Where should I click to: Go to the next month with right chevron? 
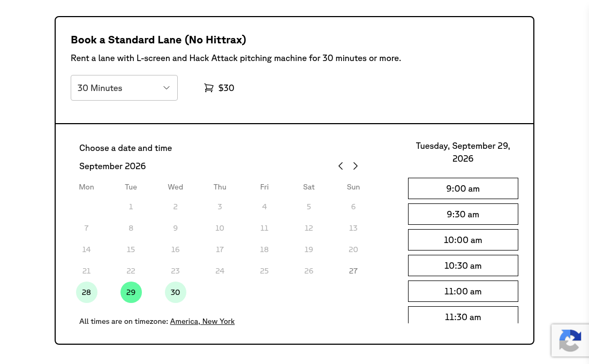[x=356, y=166]
